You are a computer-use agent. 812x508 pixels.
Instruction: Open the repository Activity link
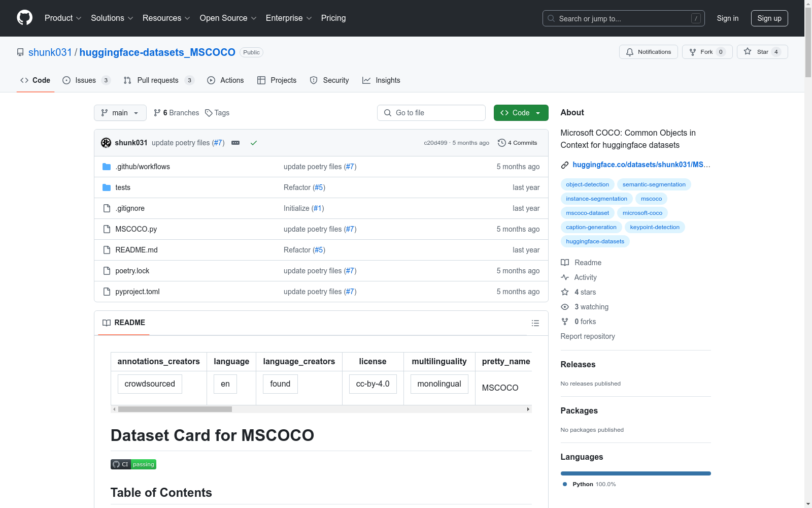[x=579, y=277]
